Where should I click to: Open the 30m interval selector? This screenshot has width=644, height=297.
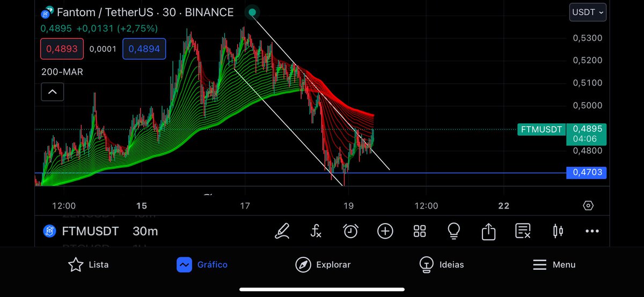tap(145, 232)
